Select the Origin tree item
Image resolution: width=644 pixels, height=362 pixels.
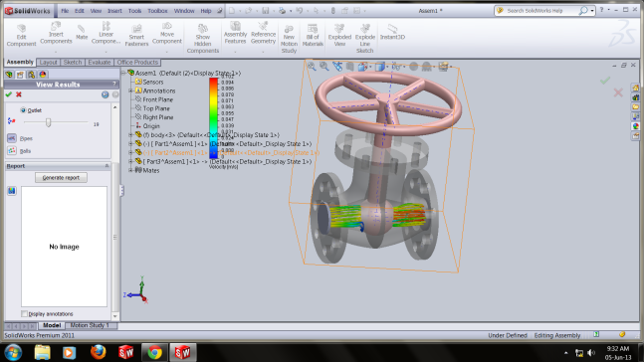point(151,126)
